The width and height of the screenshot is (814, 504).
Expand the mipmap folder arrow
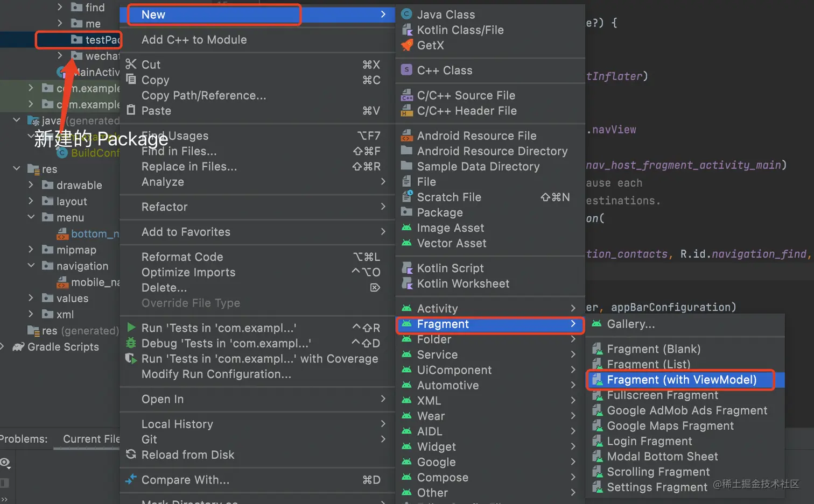click(x=31, y=250)
